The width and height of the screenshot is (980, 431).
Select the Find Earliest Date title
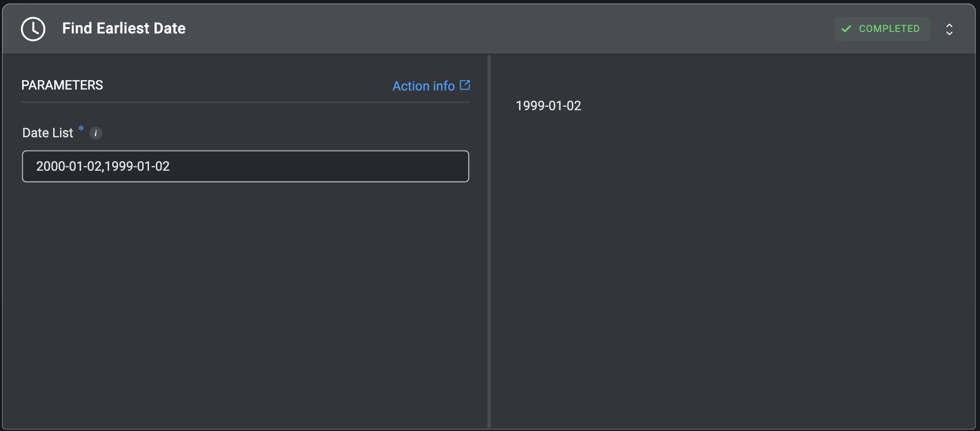pos(124,29)
